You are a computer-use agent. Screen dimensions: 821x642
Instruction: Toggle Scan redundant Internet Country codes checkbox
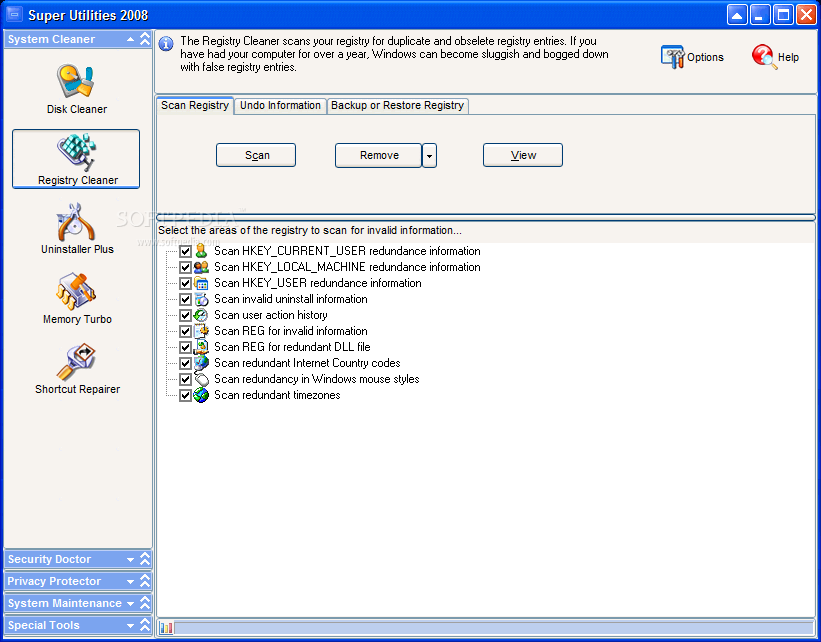coord(185,363)
